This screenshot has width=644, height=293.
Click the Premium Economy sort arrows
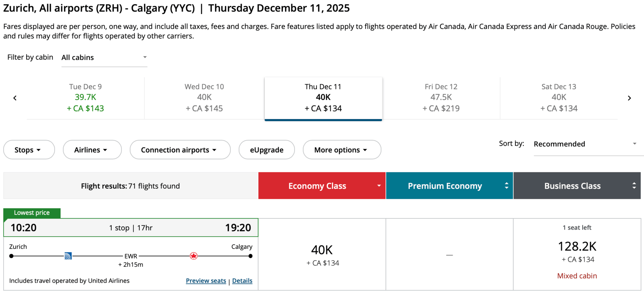click(x=506, y=186)
